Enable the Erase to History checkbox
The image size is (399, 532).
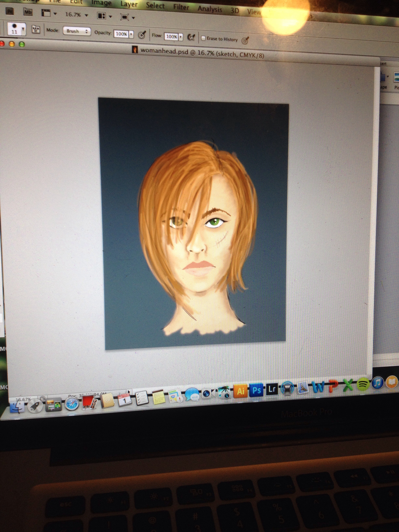pyautogui.click(x=203, y=38)
